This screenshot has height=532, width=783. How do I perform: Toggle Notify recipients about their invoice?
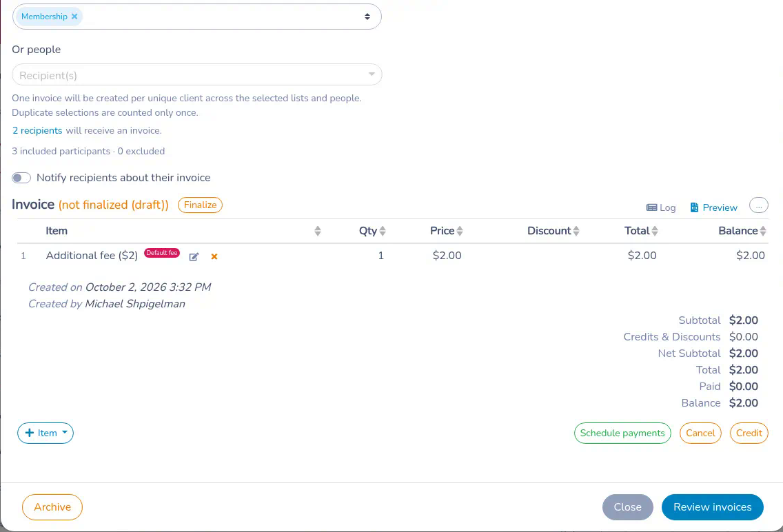21,178
